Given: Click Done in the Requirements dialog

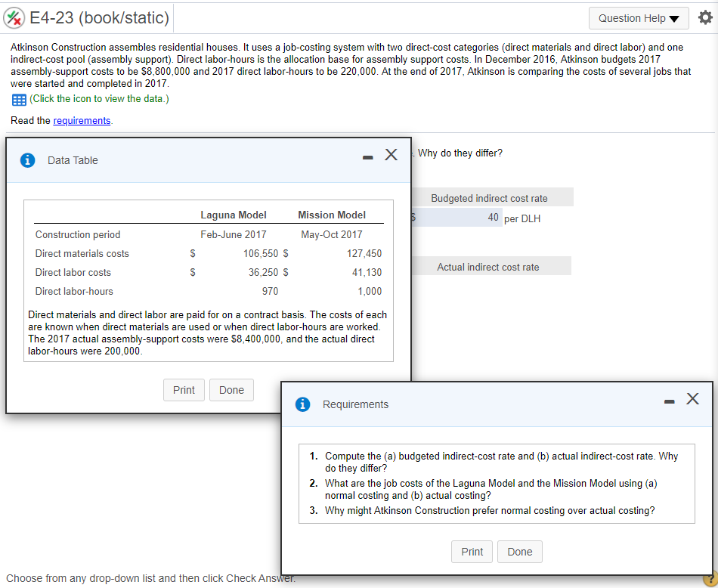Looking at the screenshot, I should 520,552.
